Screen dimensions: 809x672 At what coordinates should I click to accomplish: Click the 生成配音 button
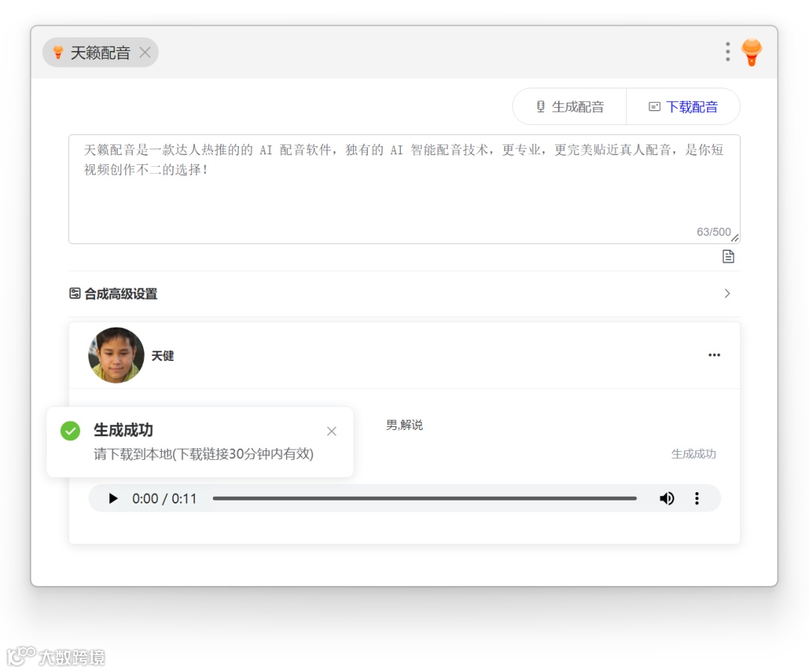569,107
